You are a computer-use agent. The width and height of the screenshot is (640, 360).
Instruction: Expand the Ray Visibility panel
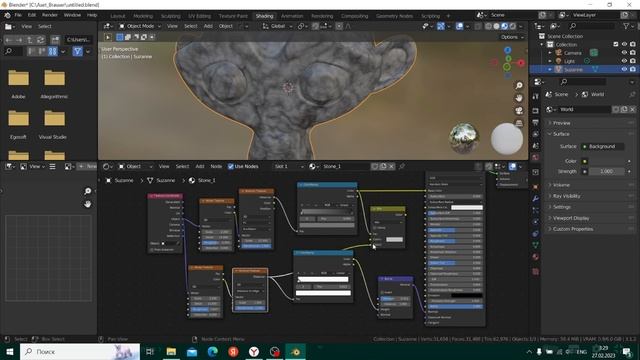tap(566, 196)
